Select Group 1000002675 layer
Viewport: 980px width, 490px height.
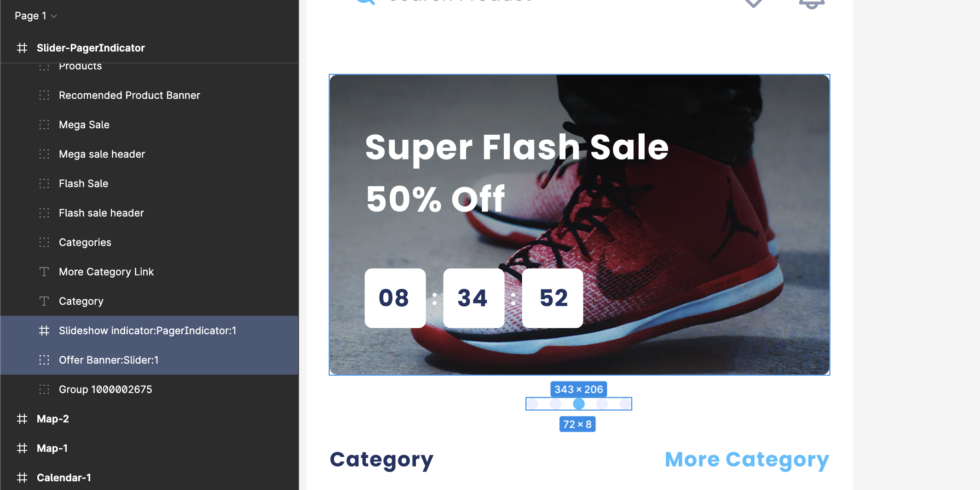click(x=150, y=389)
